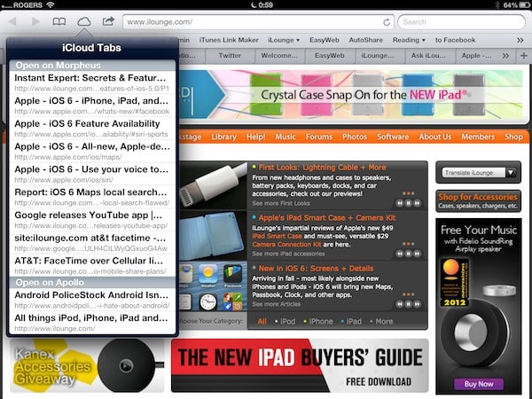Open Apple - iOS 6 - All-new maps entry
The height and width of the screenshot is (399, 532).
92,151
